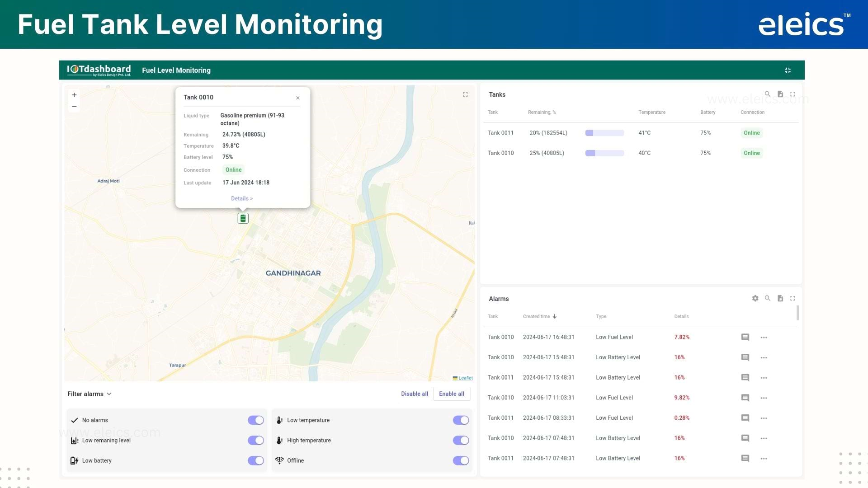Open more options for Tank 0011 07:48:31 alarm
The height and width of the screenshot is (488, 868).
(x=764, y=459)
